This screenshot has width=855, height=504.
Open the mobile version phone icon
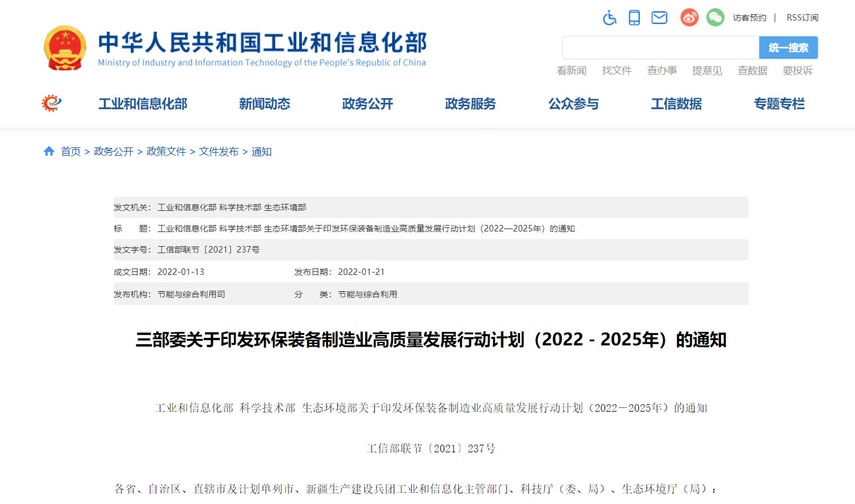634,18
